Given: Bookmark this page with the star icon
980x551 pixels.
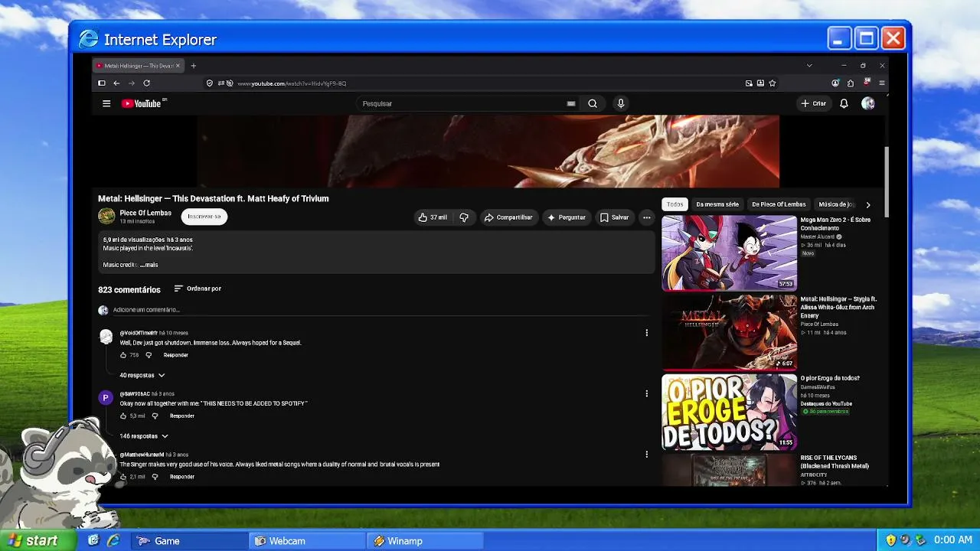Looking at the screenshot, I should click(x=773, y=83).
